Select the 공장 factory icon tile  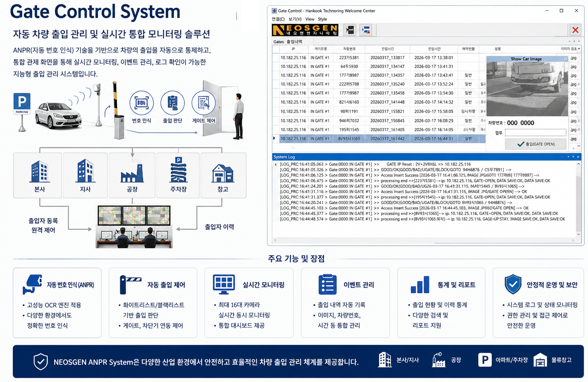(x=132, y=175)
